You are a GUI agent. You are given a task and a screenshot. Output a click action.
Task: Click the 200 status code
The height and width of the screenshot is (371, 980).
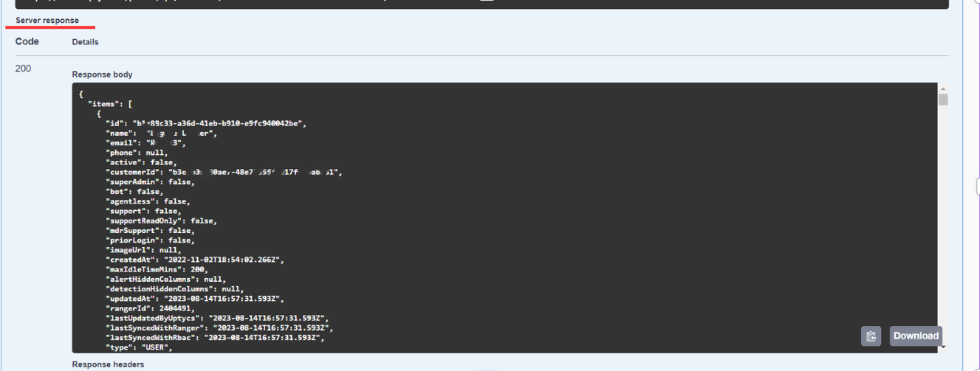click(x=23, y=69)
